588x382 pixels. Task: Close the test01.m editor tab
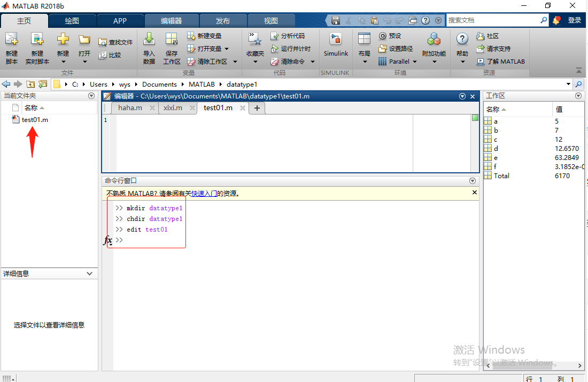[243, 108]
